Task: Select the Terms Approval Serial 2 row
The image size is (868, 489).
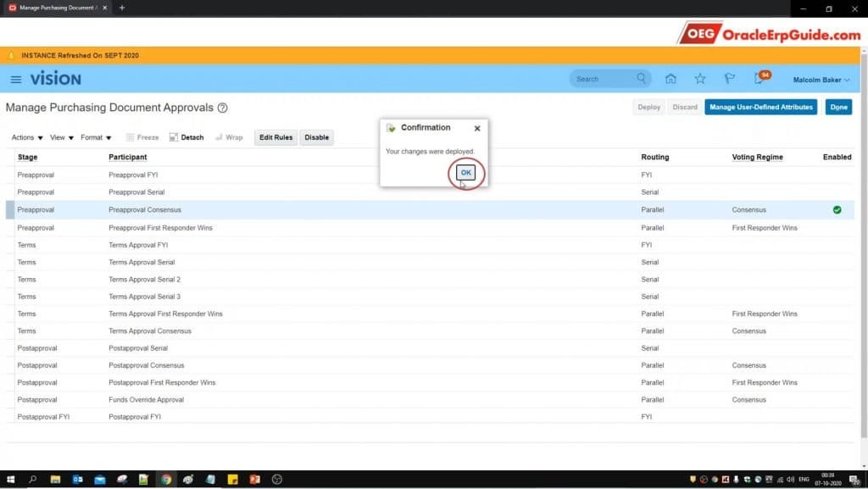Action: coord(144,280)
